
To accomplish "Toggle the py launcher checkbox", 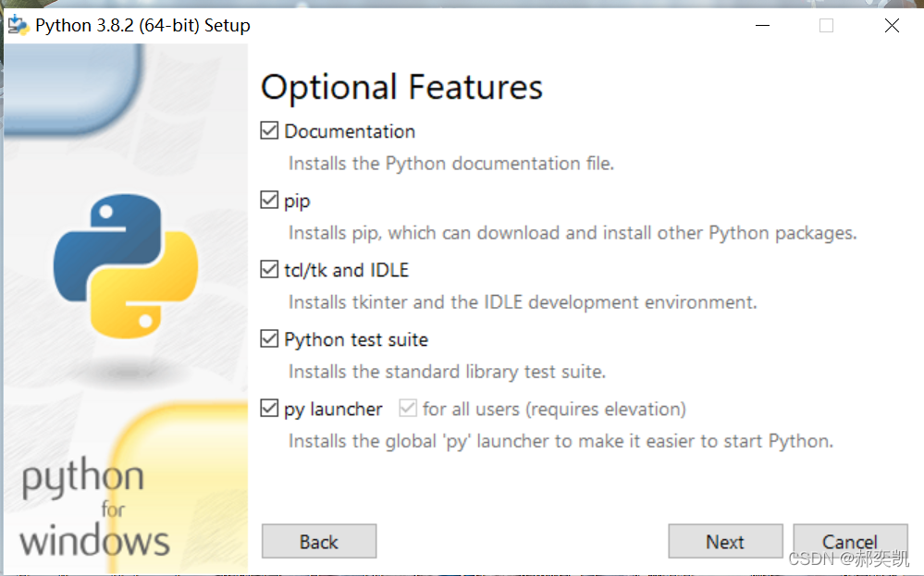I will 269,408.
